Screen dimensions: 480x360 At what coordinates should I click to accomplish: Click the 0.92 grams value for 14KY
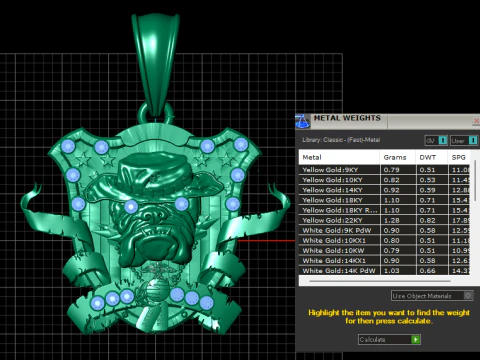[391, 190]
